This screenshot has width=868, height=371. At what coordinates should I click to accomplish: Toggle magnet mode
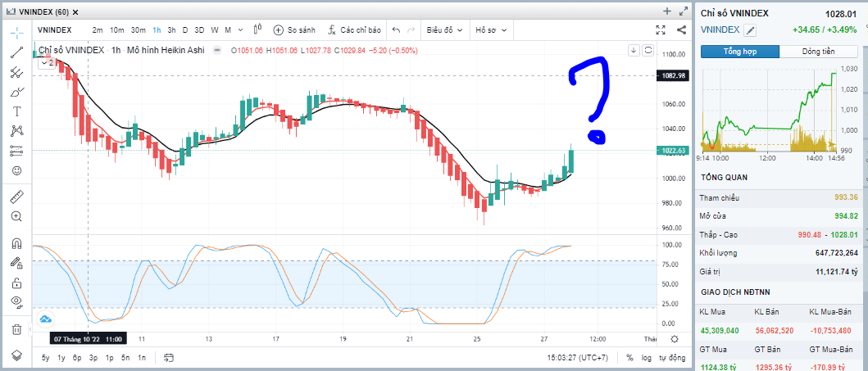click(x=17, y=243)
